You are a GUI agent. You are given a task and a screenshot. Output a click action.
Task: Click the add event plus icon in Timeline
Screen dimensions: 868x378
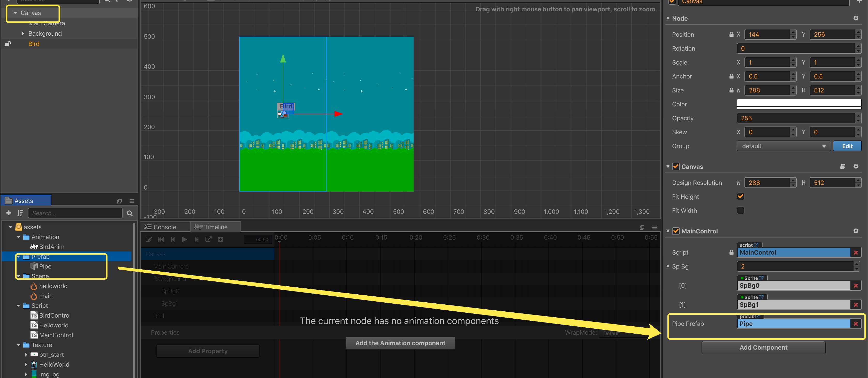pyautogui.click(x=220, y=239)
